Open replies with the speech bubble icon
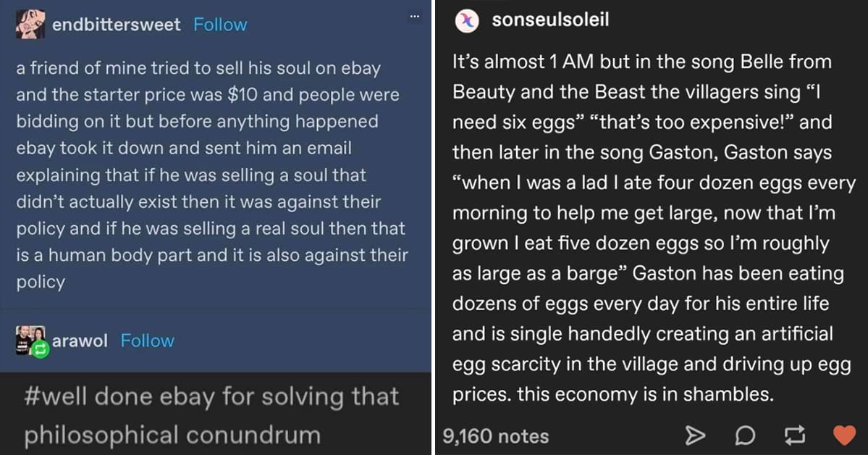Screen dimensions: 868x455 tap(744, 435)
